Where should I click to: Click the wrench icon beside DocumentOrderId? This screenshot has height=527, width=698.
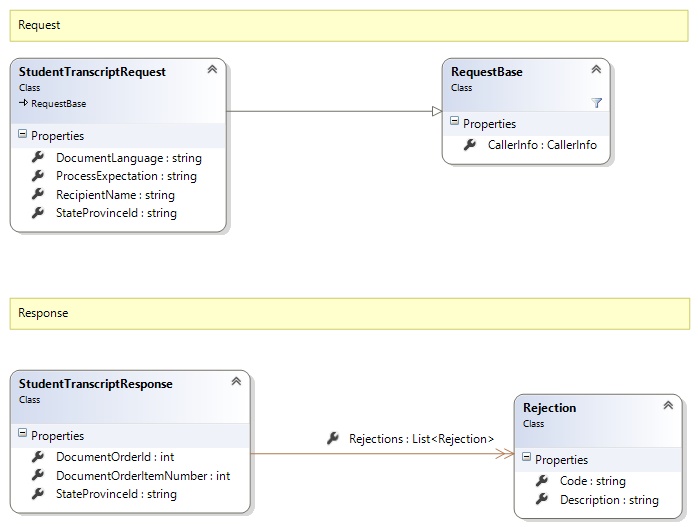coord(38,457)
